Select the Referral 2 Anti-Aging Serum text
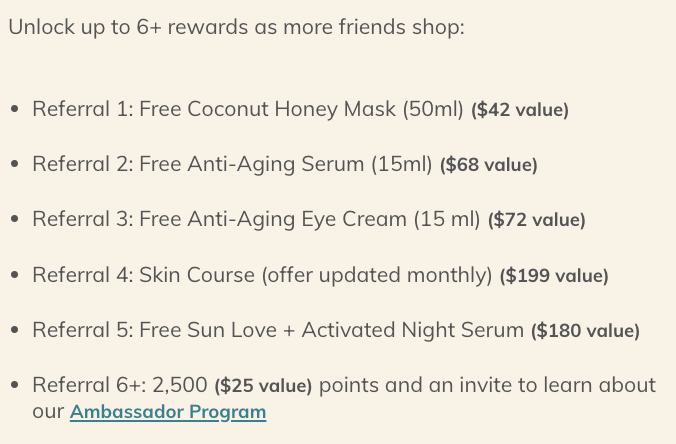Viewport: 676px width, 444px height. (x=232, y=164)
